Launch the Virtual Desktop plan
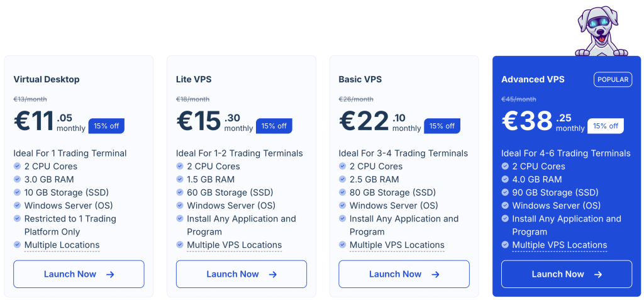644x300 pixels. click(x=79, y=274)
